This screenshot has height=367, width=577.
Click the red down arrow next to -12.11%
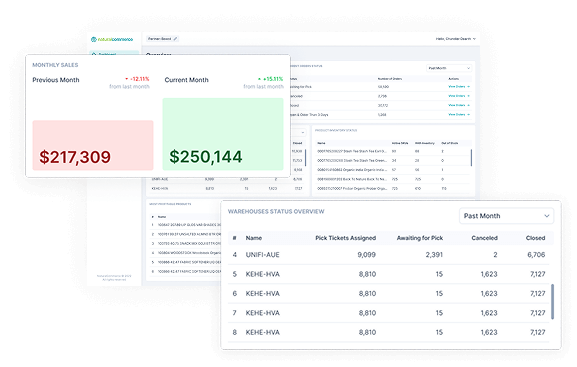pos(127,79)
